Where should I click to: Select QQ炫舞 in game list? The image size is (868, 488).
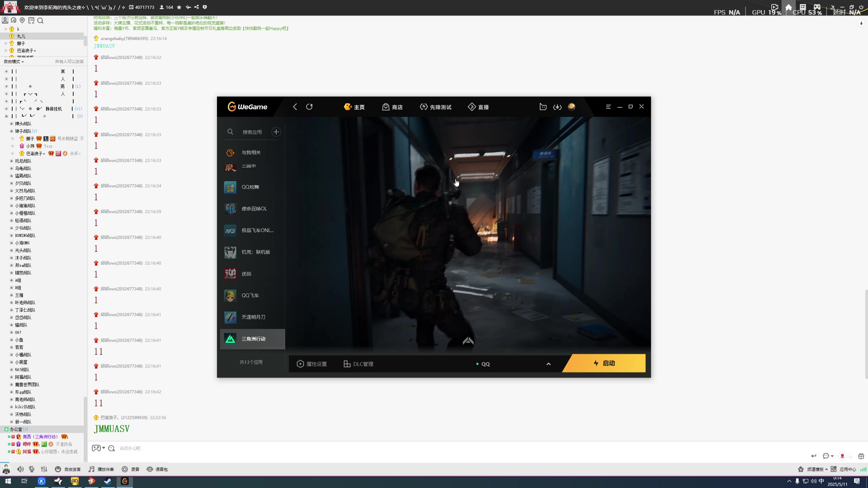253,187
